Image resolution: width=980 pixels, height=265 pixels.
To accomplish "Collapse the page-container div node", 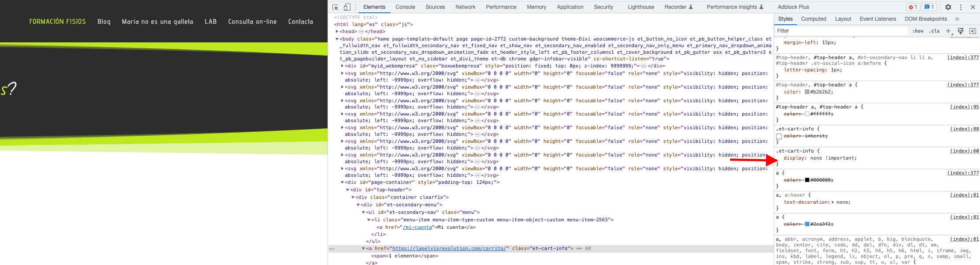I will (x=343, y=183).
